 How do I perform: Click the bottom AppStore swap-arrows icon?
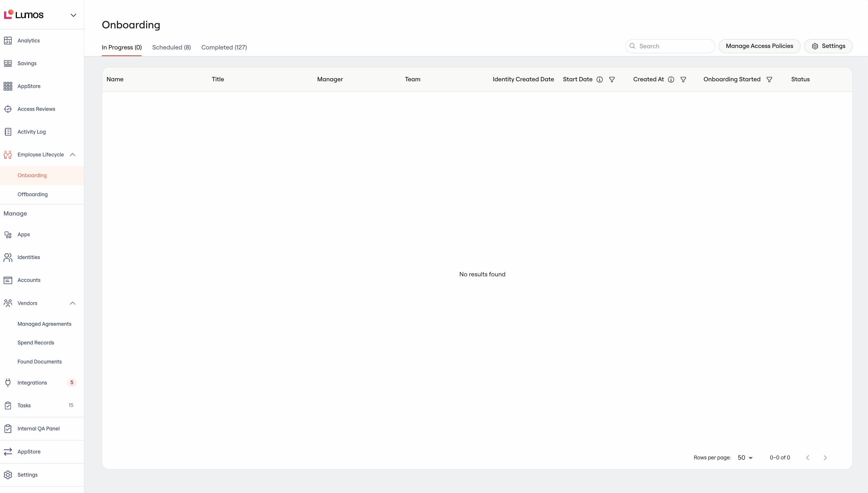pyautogui.click(x=8, y=452)
